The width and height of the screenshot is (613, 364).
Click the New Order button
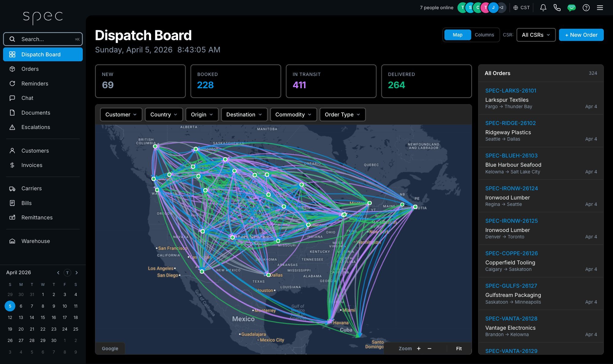pos(581,35)
